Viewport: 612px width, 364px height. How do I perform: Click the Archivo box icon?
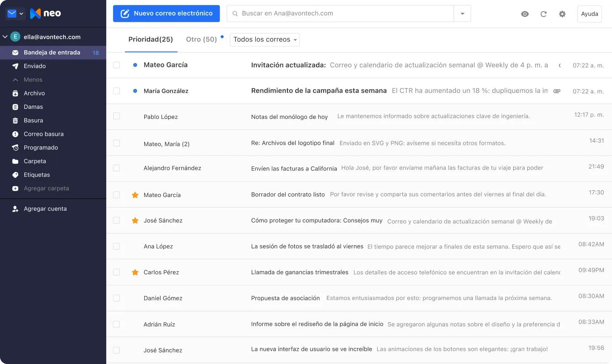15,93
